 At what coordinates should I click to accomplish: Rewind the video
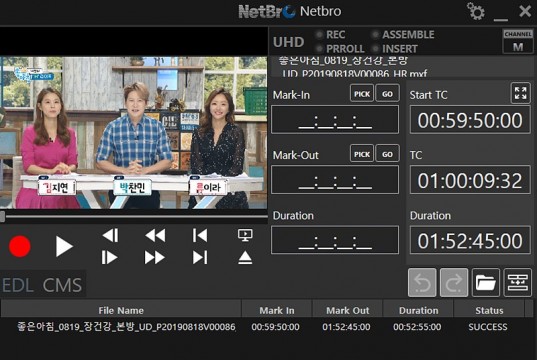[x=155, y=235]
